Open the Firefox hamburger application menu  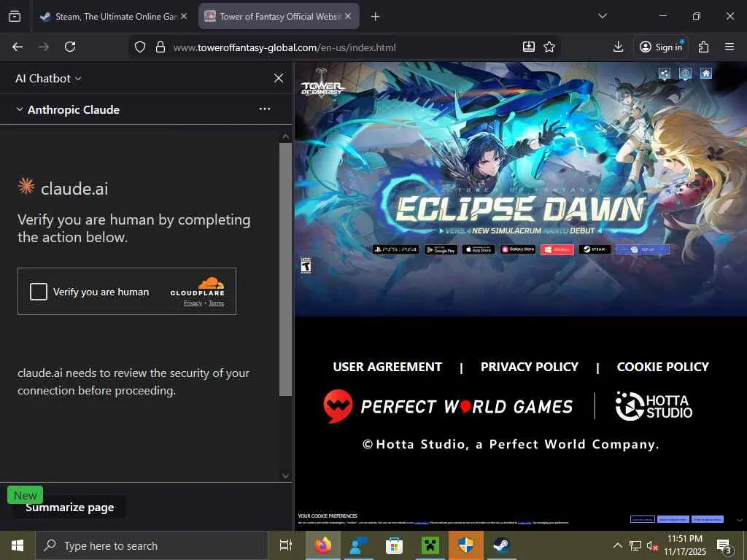coord(729,47)
